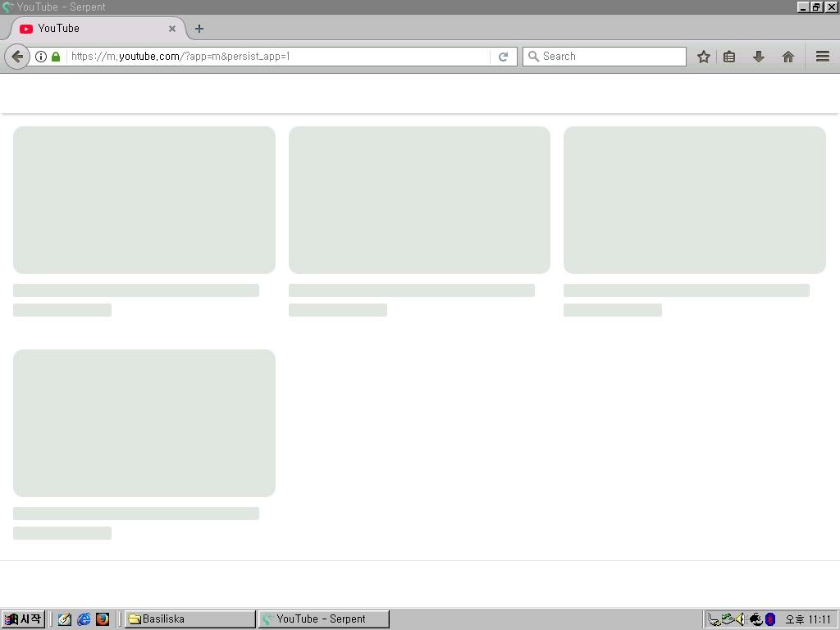Open the green padlock connection details
840x630 pixels.
coord(56,57)
